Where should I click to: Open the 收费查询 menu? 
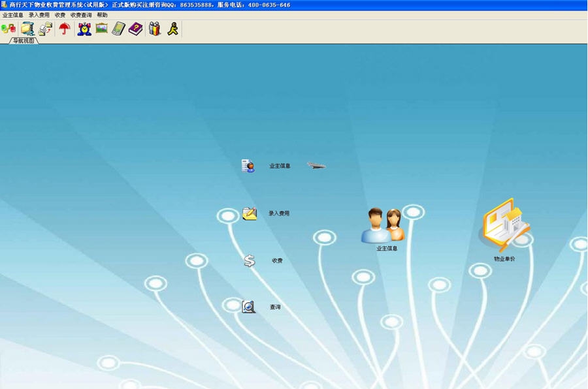coord(81,15)
